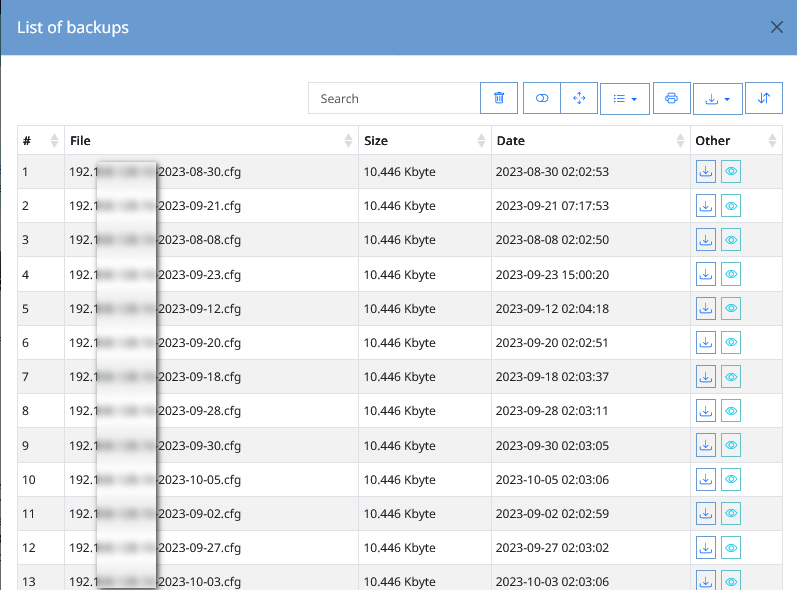View the 2023-09-18.cfg backup with eye icon
Screen dimensions: 797x590
point(731,377)
